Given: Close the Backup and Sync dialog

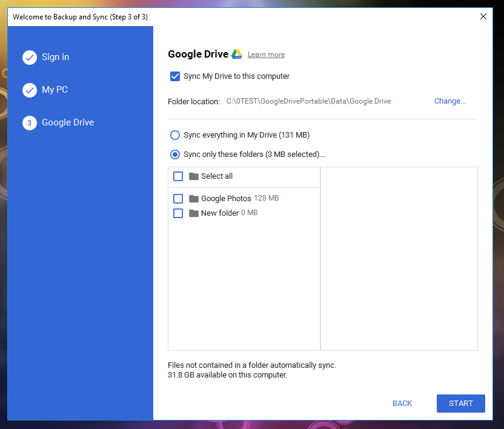Looking at the screenshot, I should 483,16.
